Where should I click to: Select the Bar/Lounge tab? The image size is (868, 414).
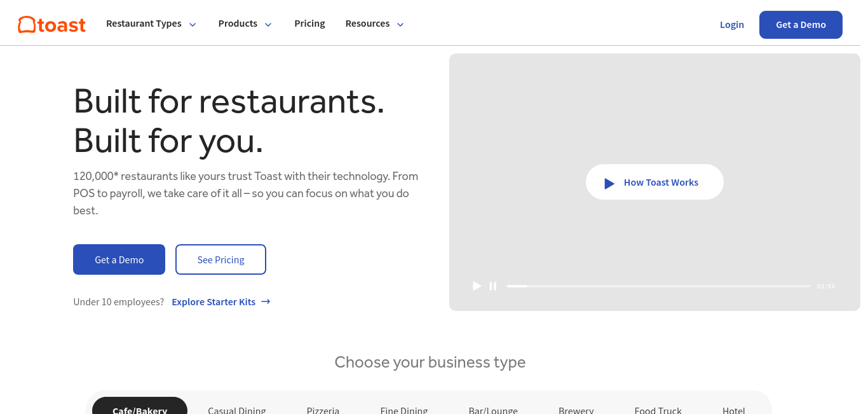493,410
